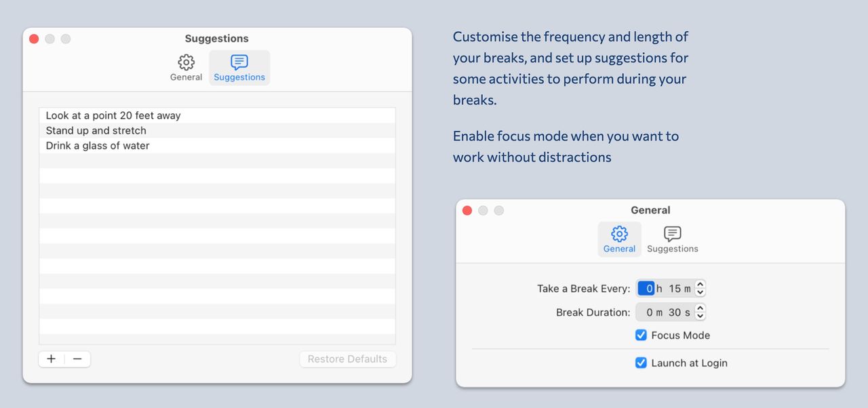Click gear icon in the General window
The width and height of the screenshot is (868, 408).
pyautogui.click(x=619, y=234)
